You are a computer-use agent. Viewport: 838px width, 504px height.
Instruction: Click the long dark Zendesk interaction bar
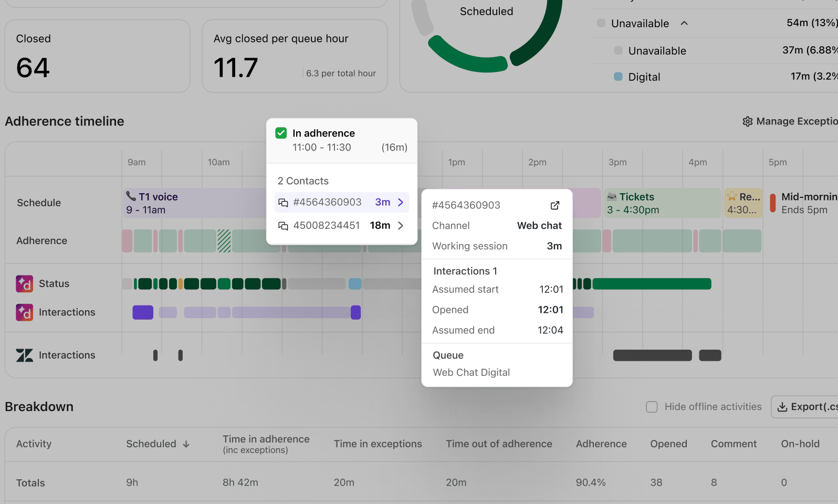click(653, 355)
